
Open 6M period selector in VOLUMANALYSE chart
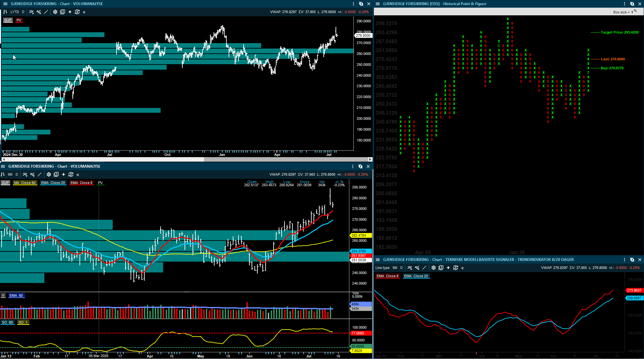click(x=10, y=175)
